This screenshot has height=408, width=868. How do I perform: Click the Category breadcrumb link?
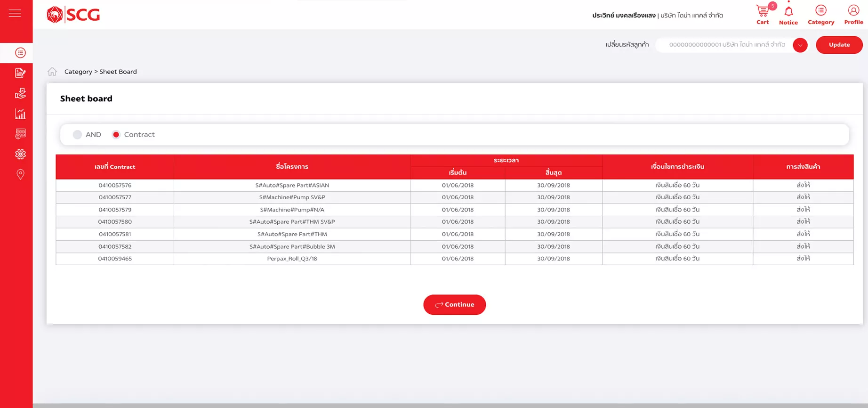tap(78, 72)
